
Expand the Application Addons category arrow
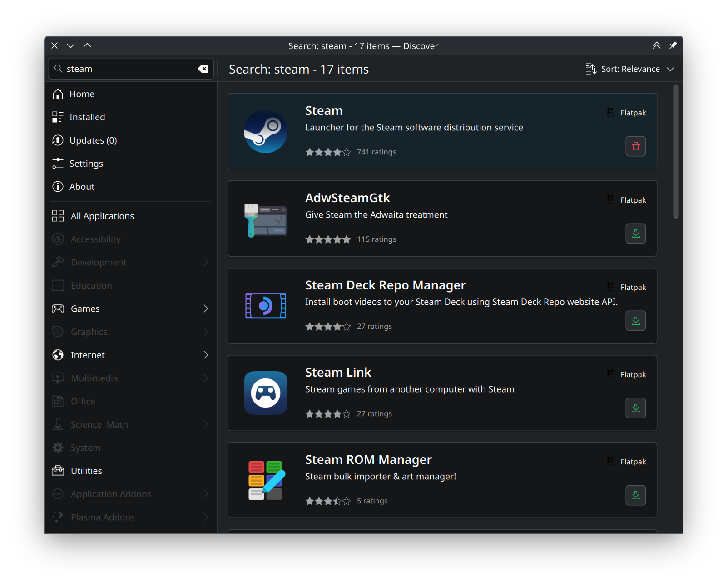point(206,494)
